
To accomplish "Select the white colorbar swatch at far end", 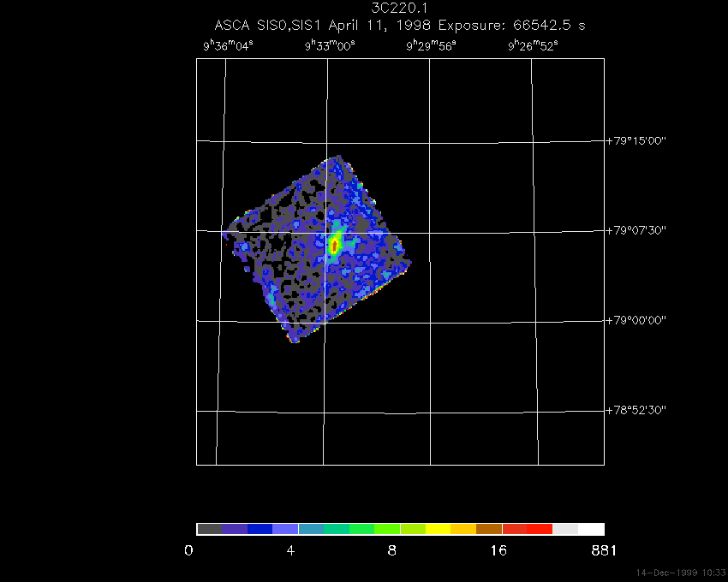I will [591, 529].
